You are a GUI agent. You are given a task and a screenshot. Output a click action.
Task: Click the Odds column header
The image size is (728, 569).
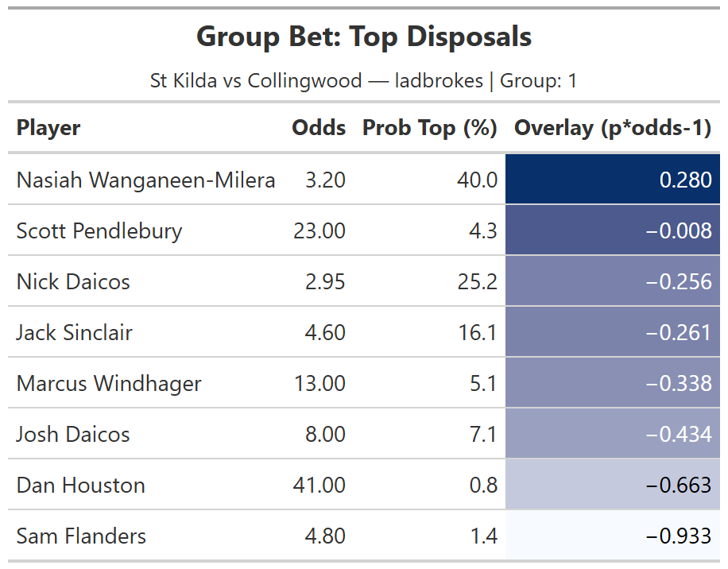click(x=319, y=128)
